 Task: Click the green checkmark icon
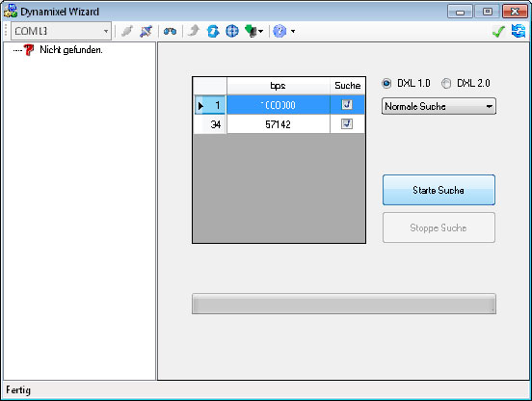tap(498, 32)
